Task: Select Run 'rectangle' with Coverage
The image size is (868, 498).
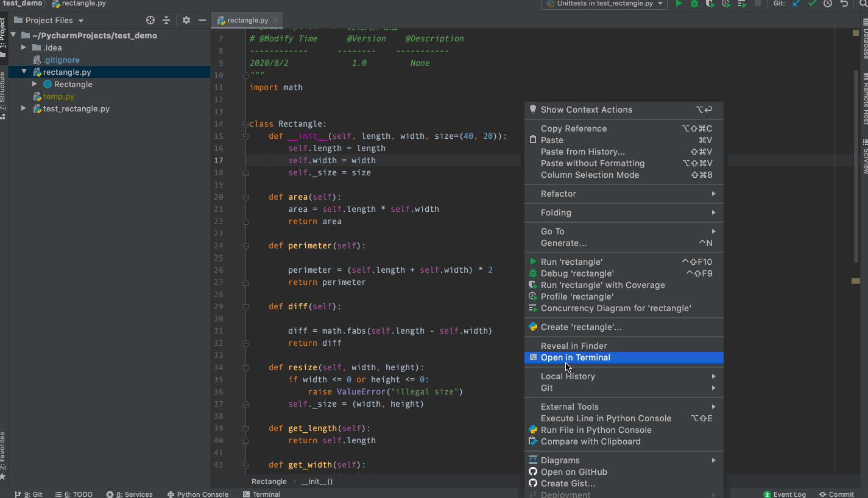Action: click(624, 285)
